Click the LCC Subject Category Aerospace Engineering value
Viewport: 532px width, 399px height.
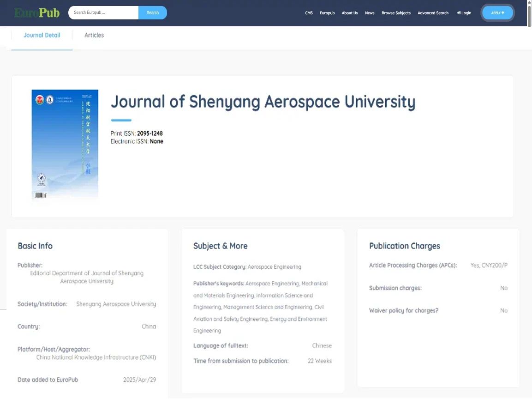point(274,267)
